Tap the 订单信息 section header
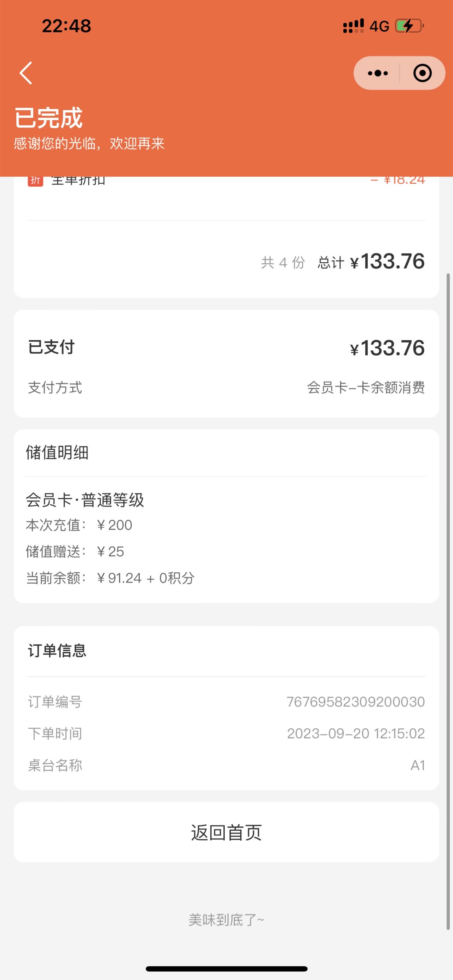 click(57, 651)
